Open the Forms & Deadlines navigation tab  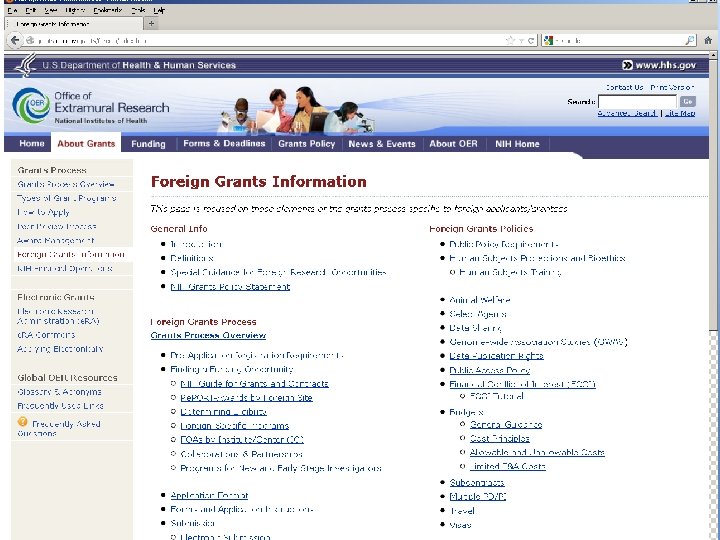(224, 144)
